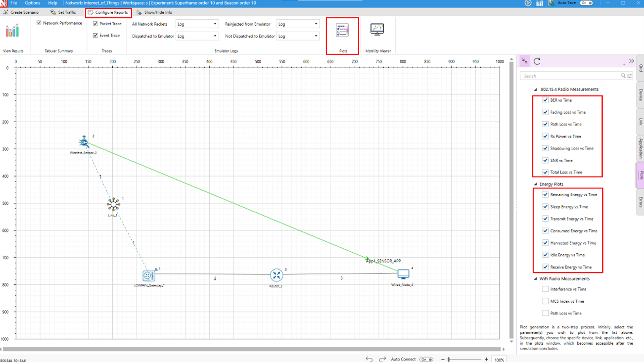Viewport: 644px width, 362px height.
Task: Select the Wireless_Sensor_2 node icon
Action: tap(84, 142)
